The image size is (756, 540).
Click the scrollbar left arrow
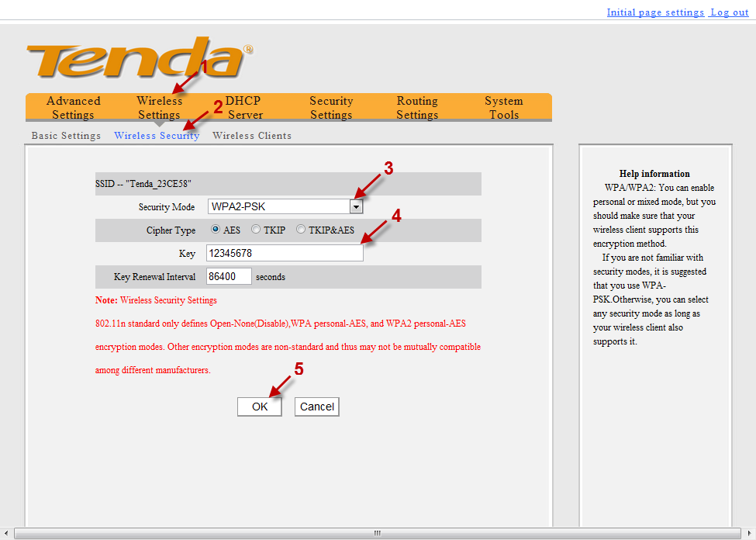pos(5,533)
